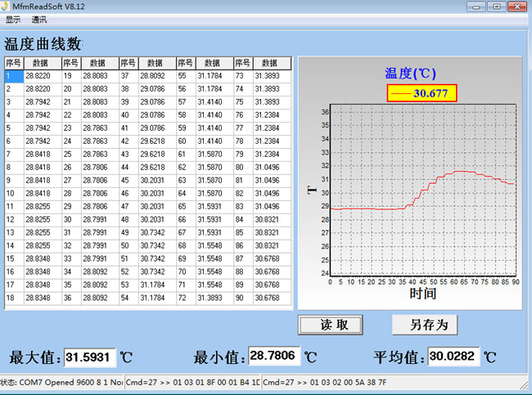Click the peak of the red temperature curve

pyautogui.click(x=462, y=171)
